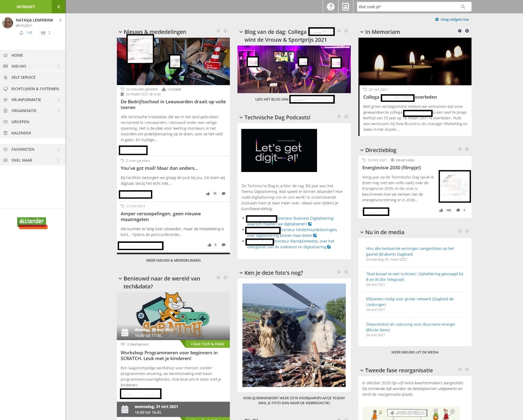523x420 pixels.
Task: Open settings gear of In Memoriam widget
Action: [x=460, y=31]
